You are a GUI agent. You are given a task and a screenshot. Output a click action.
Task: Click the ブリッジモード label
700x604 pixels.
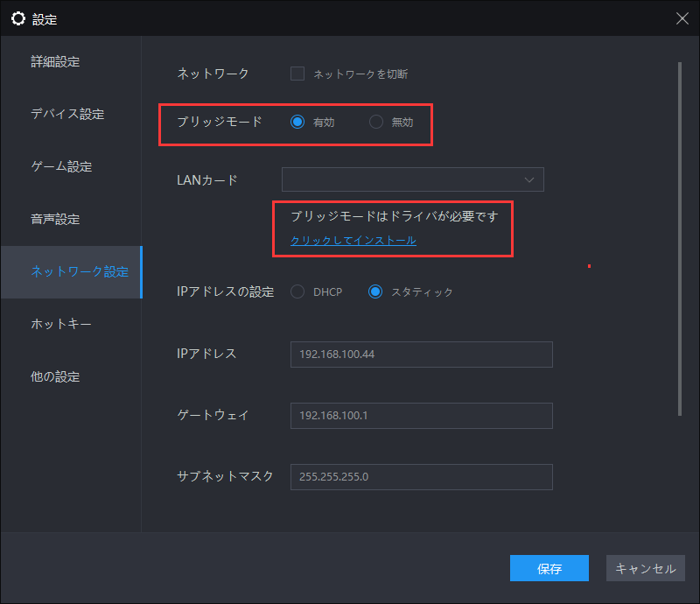(x=220, y=122)
